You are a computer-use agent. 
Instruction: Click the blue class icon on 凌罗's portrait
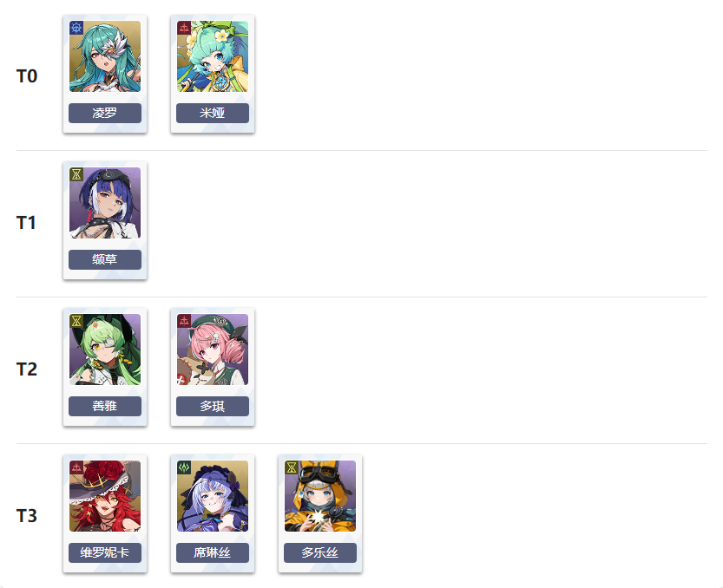pos(76,28)
